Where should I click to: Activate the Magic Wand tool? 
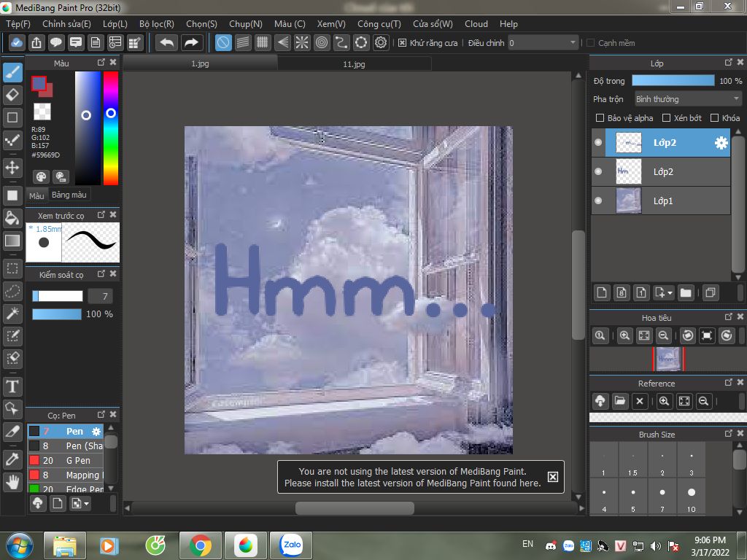(x=12, y=314)
